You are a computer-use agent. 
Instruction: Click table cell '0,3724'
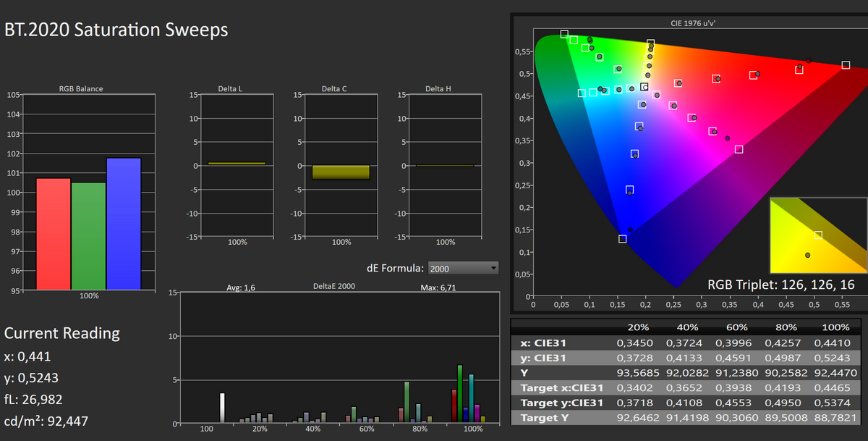(x=684, y=343)
